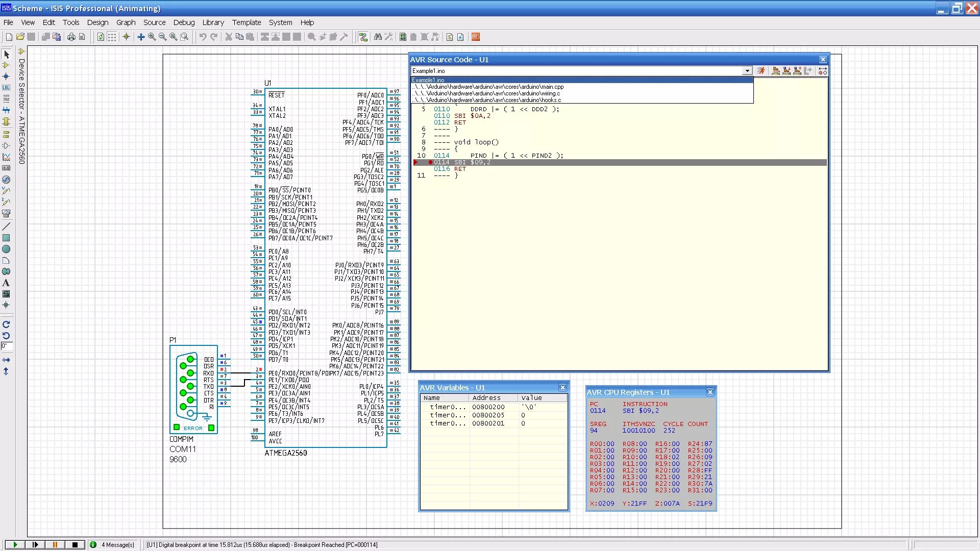Click the Step simulation button
Image resolution: width=980 pixels, height=551 pixels.
coord(35,545)
